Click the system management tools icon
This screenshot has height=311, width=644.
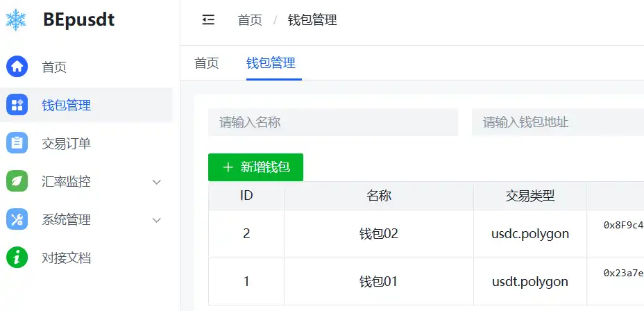pyautogui.click(x=17, y=220)
